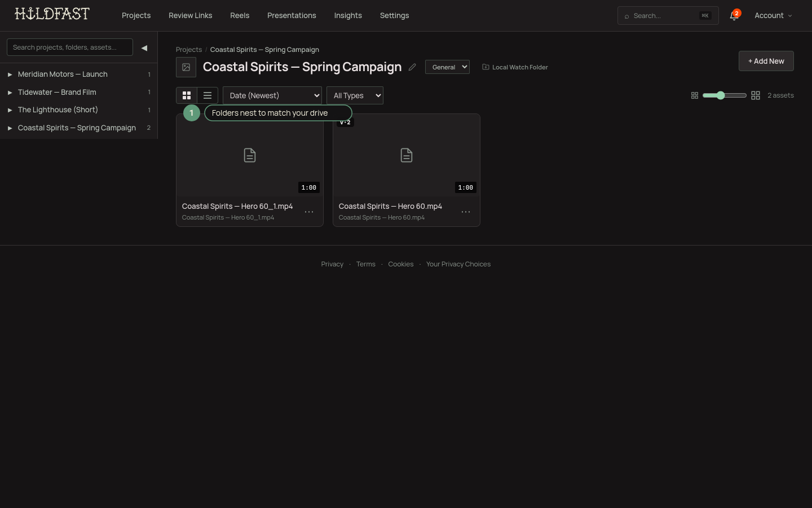
Task: Open options menu for Hero 60_1.mp4
Action: 309,212
